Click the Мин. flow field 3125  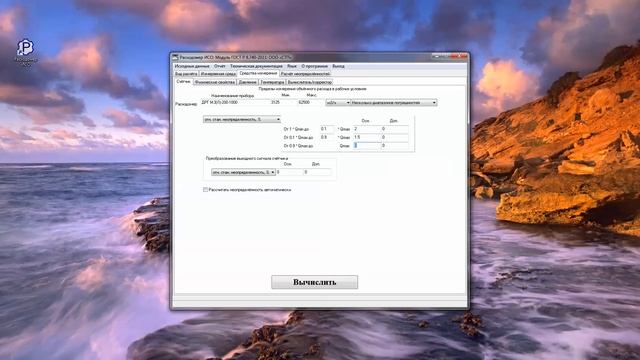[283, 102]
